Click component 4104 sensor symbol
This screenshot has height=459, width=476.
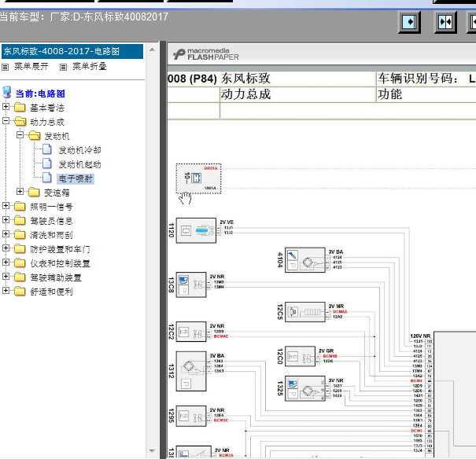coord(305,260)
